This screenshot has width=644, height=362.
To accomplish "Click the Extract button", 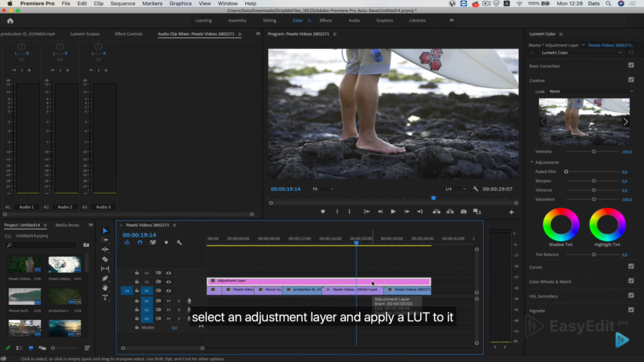I will [x=450, y=212].
